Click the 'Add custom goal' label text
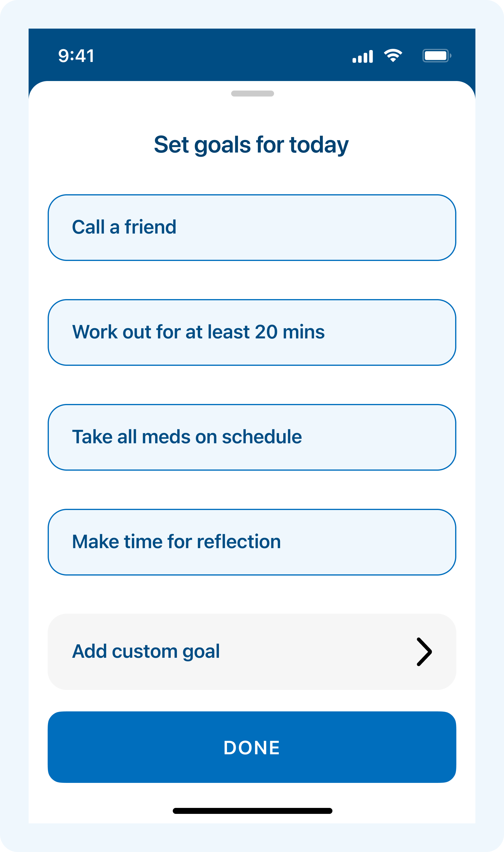Image resolution: width=504 pixels, height=852 pixels. [x=146, y=651]
